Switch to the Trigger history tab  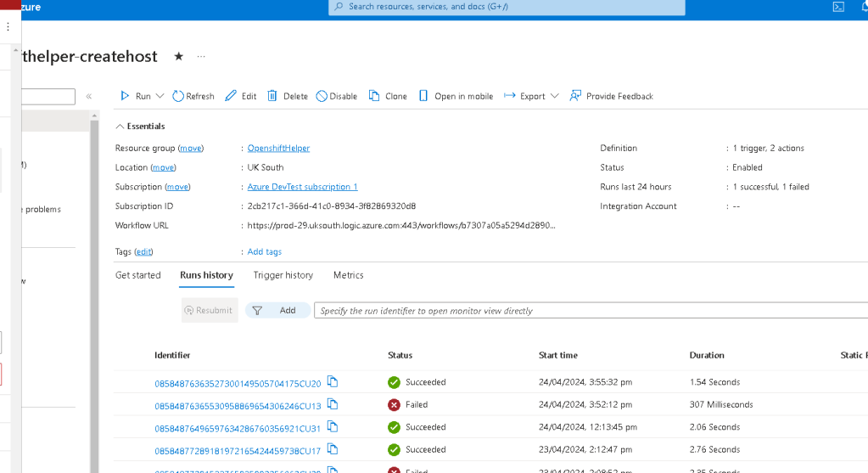283,275
